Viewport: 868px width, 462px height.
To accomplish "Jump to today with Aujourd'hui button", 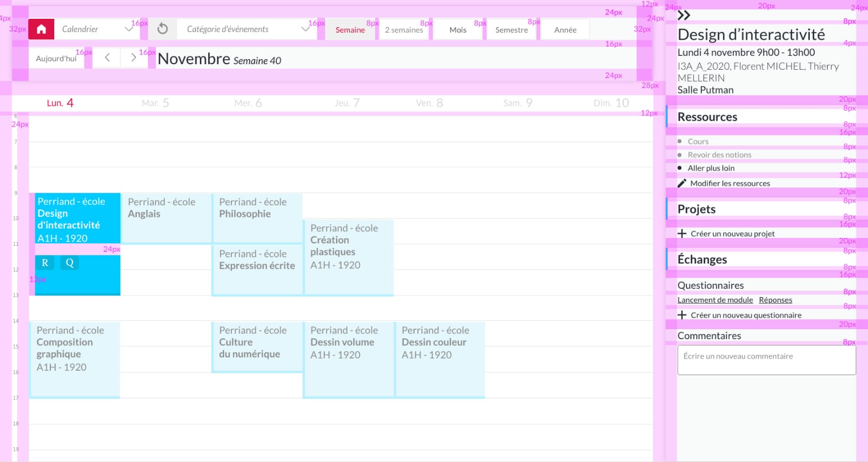I will 56,58.
